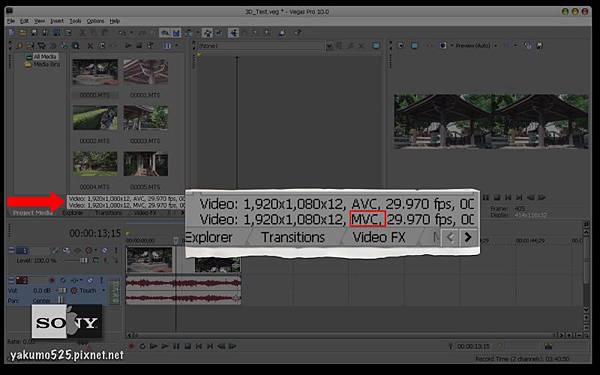Open the audio Track FX dropdown arrow

[81, 280]
